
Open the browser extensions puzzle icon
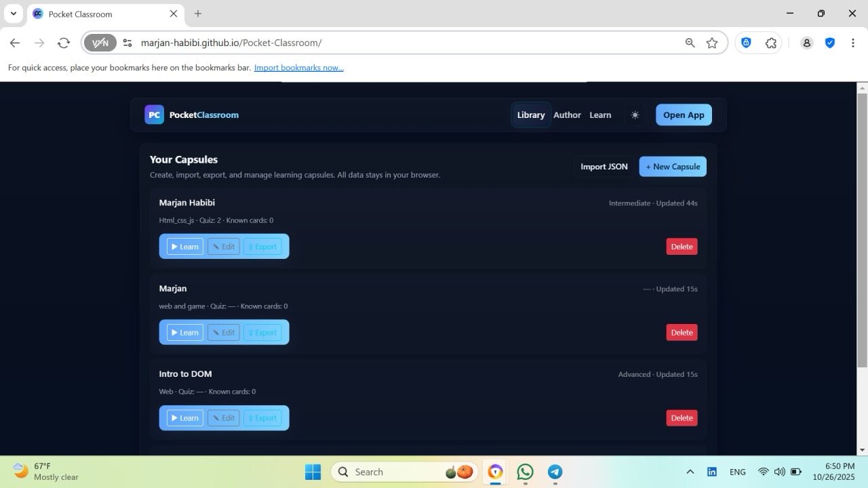click(771, 43)
